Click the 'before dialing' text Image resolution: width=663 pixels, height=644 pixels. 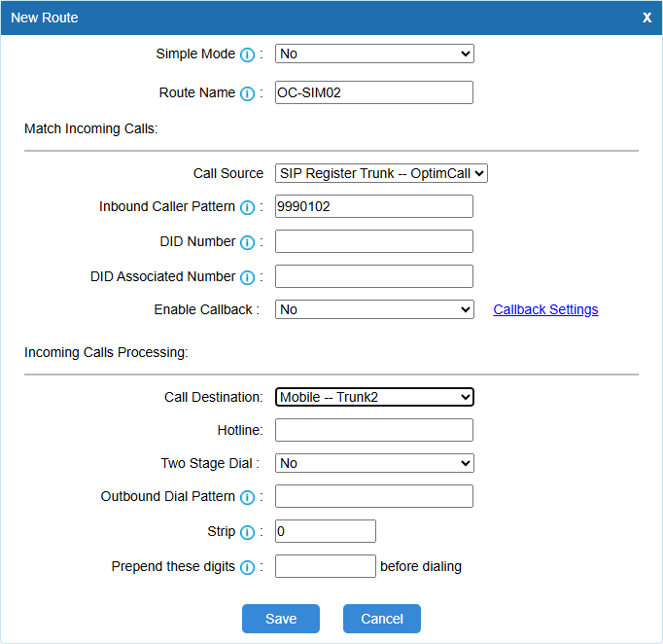point(421,566)
